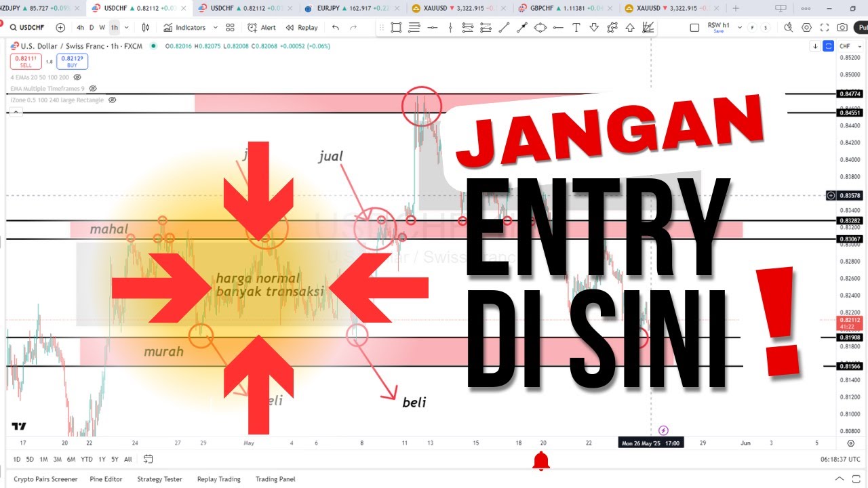Show the EMA Multiple Timeframes indicator
Screen dimensions: 868x488
[93, 89]
